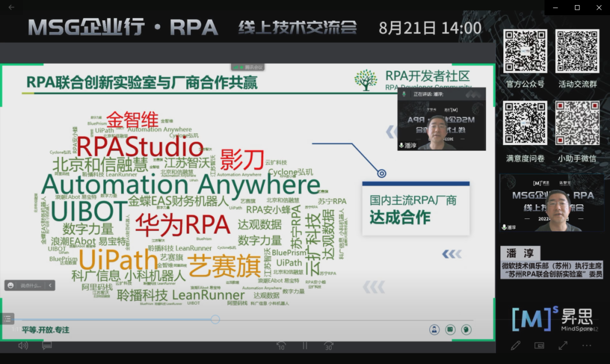Collapse the comment input box chevron
The image size is (610, 364).
[50, 286]
